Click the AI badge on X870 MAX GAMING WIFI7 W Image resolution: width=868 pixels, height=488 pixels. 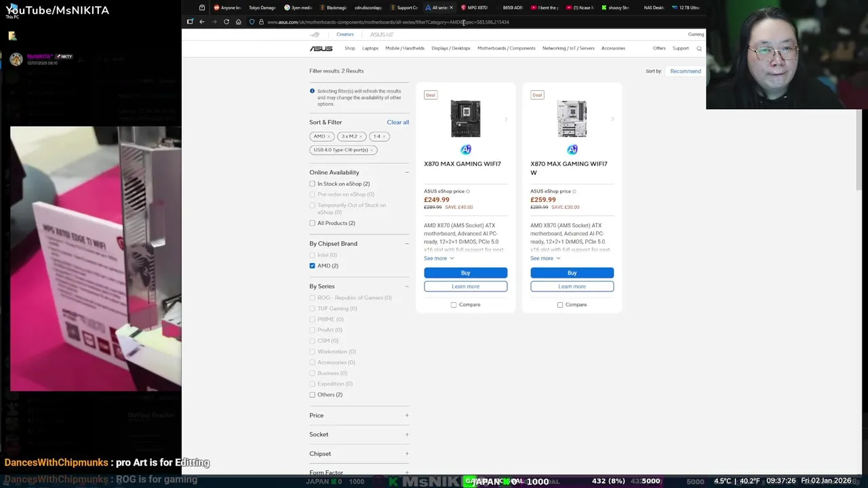coord(572,149)
